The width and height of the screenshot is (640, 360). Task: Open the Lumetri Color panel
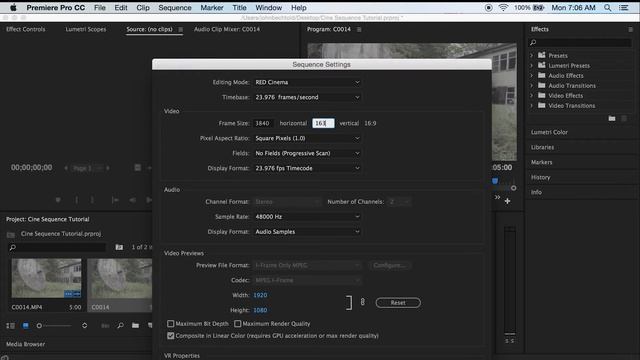549,132
